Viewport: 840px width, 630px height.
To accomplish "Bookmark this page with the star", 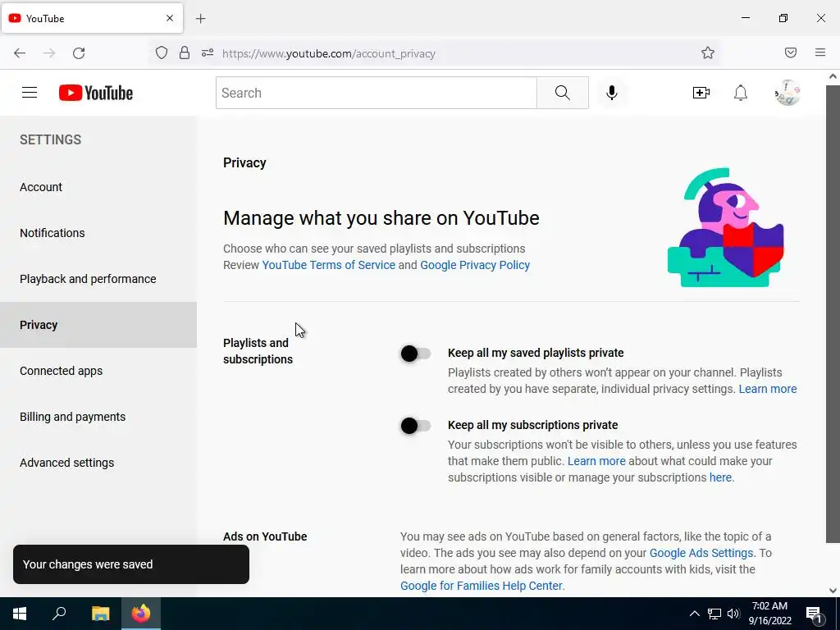I will [x=708, y=52].
